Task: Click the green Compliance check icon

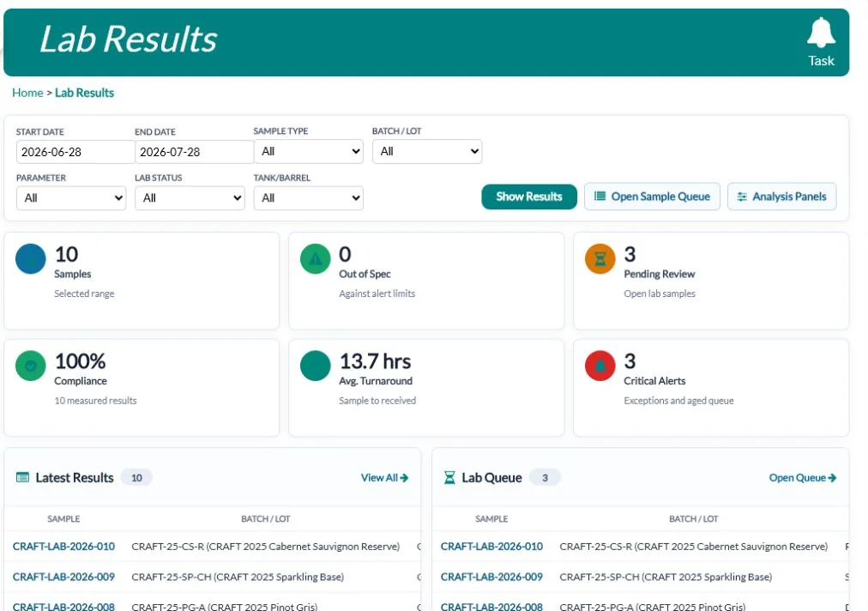Action: [x=30, y=366]
